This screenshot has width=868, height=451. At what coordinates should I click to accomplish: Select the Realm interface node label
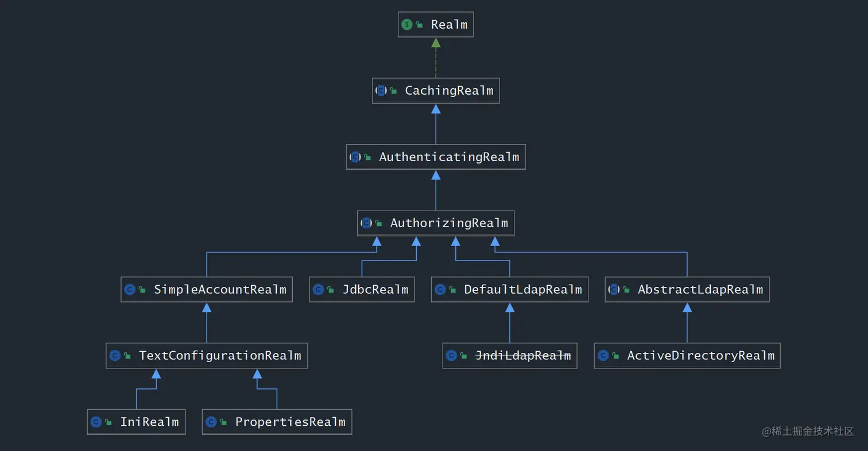(x=449, y=25)
